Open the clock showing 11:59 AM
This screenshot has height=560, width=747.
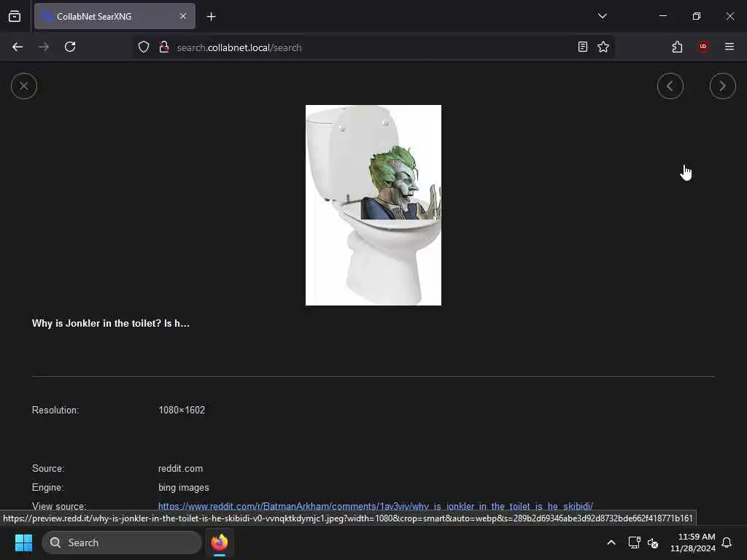click(x=693, y=542)
